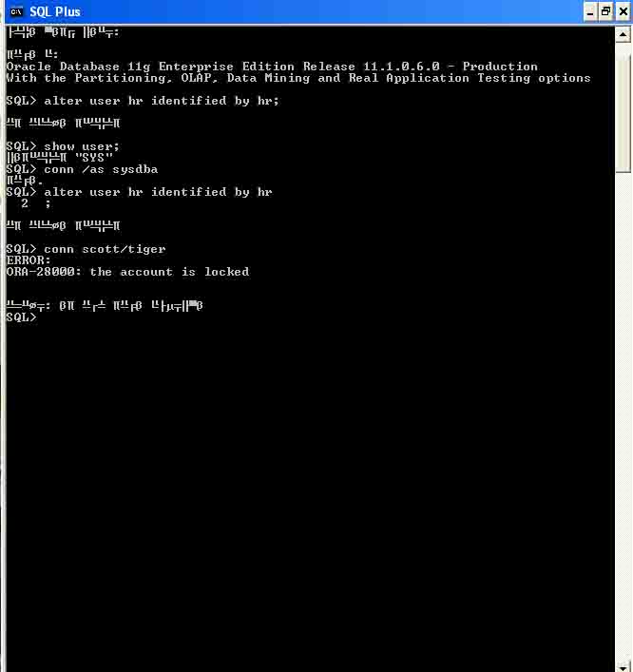Close the SQL Plus window
633x672 pixels.
623,12
